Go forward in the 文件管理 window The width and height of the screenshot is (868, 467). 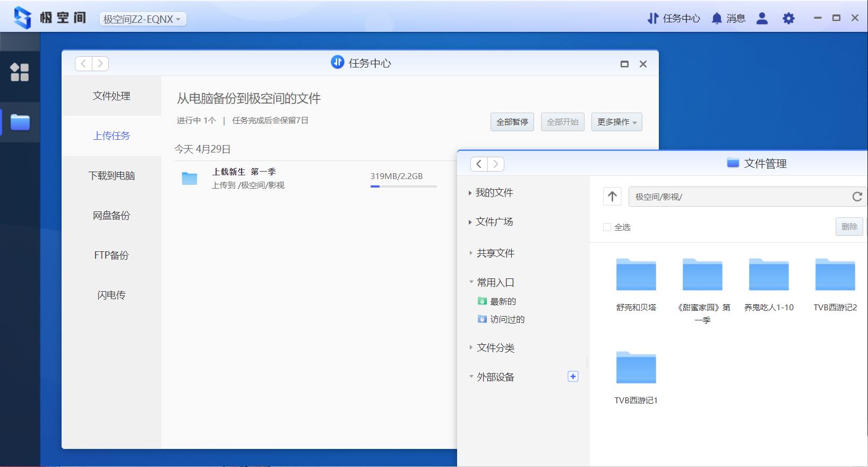pyautogui.click(x=496, y=164)
